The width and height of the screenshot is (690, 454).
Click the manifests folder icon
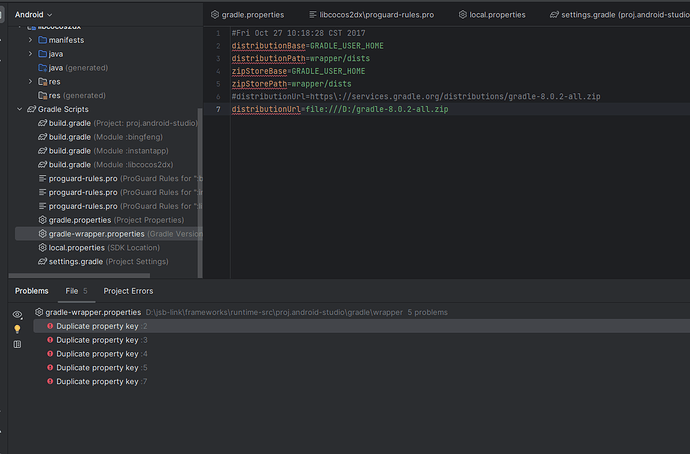42,39
